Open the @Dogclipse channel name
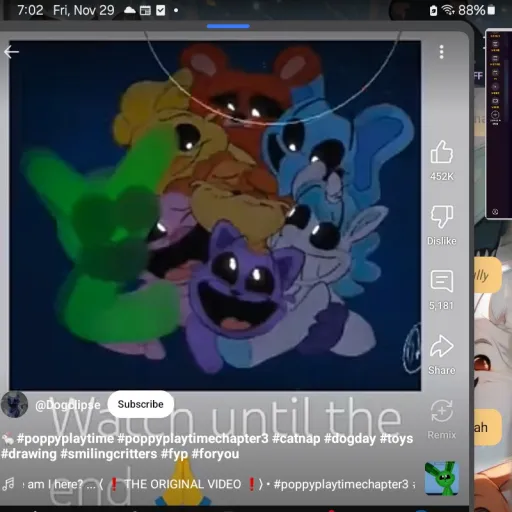Image resolution: width=512 pixels, height=512 pixels. [x=68, y=405]
